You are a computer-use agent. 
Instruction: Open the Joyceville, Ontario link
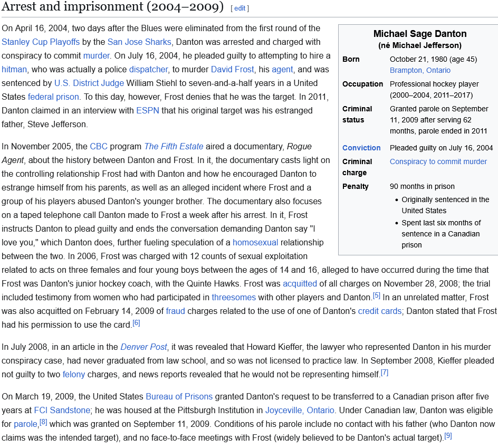click(x=300, y=410)
